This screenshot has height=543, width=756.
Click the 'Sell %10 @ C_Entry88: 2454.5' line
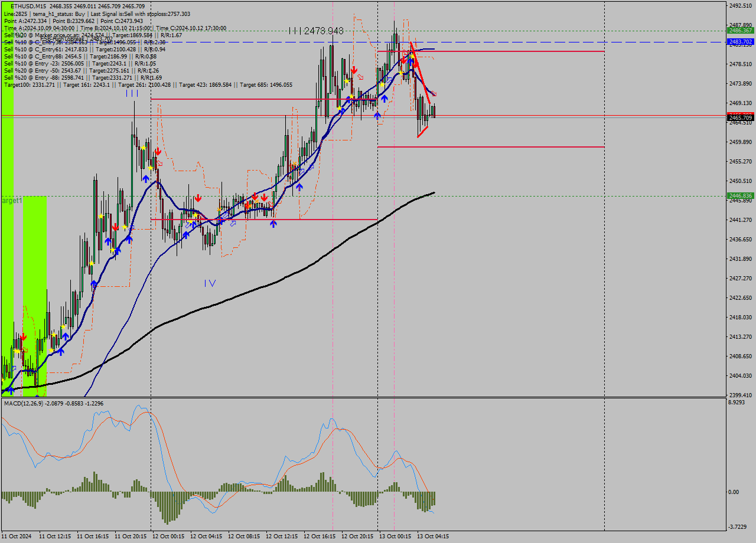80,56
